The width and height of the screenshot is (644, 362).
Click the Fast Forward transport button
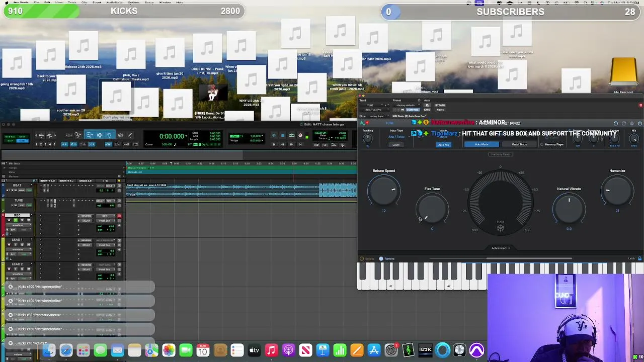(x=291, y=144)
